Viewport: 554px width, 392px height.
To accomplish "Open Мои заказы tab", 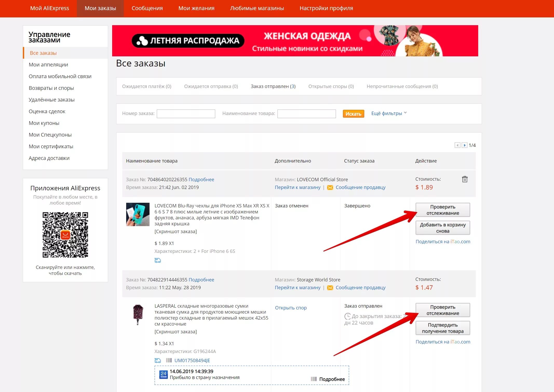I will click(100, 8).
